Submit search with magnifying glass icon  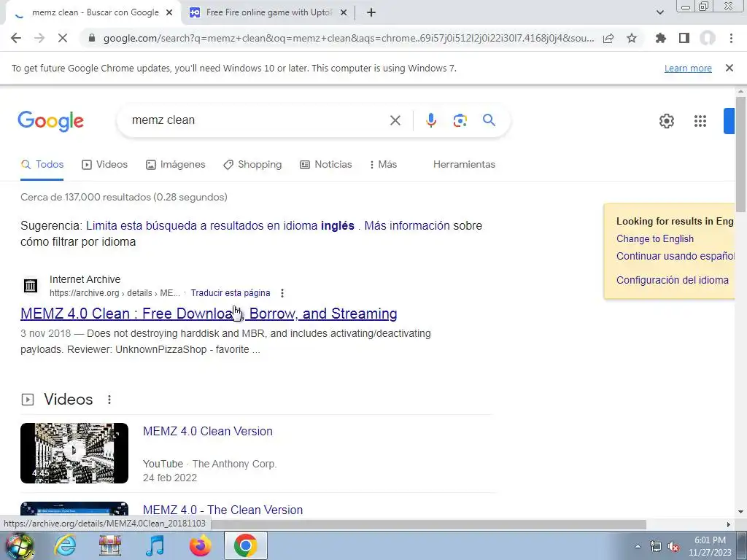(x=489, y=120)
